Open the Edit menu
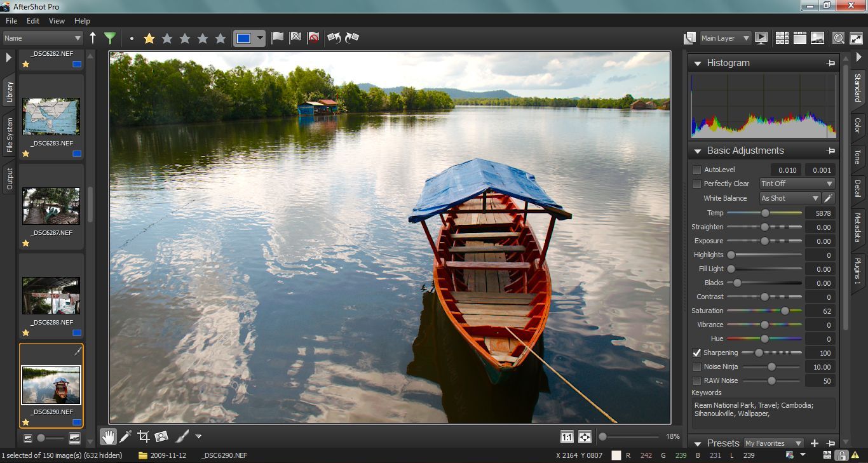868x463 pixels. [x=33, y=21]
